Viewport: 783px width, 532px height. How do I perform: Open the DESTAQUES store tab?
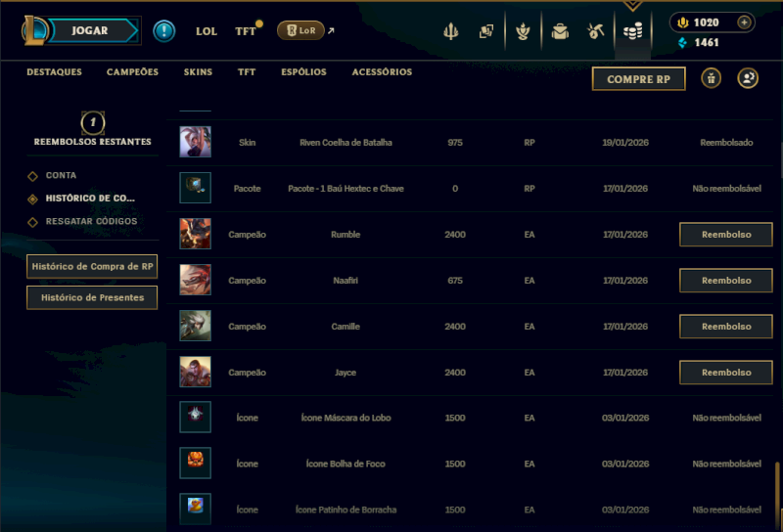(x=55, y=71)
